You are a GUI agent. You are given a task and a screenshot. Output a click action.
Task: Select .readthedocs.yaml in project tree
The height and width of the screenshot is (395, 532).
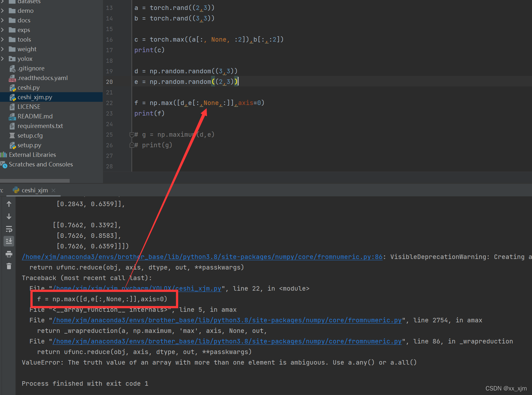[x=43, y=78]
